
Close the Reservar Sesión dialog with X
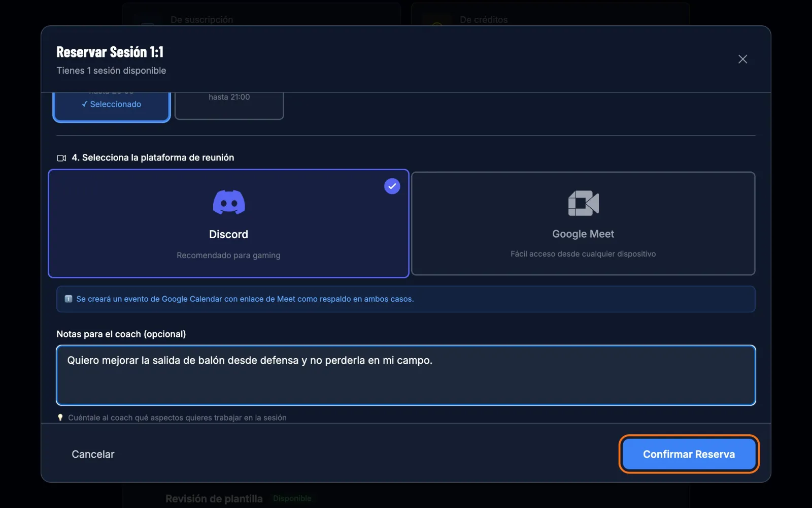[742, 59]
